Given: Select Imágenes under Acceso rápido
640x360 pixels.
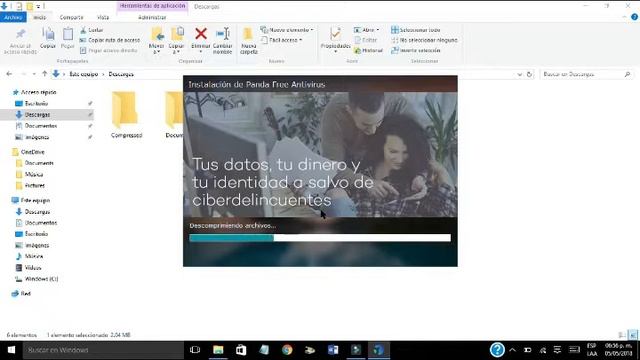Looking at the screenshot, I should [37, 137].
